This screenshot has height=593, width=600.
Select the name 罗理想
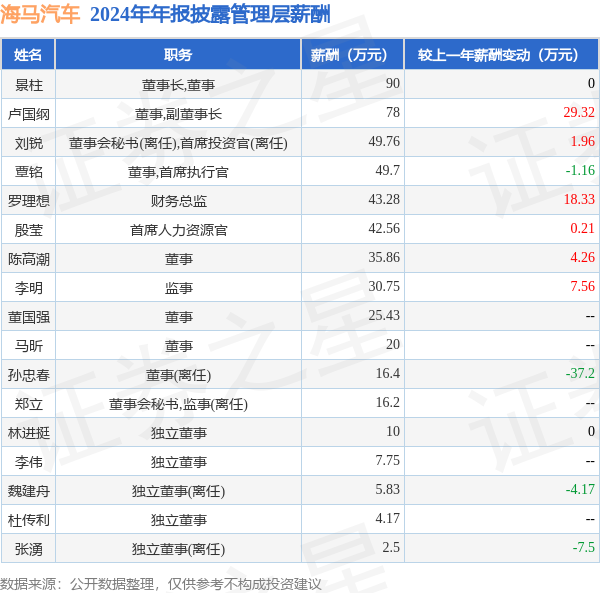pyautogui.click(x=29, y=201)
